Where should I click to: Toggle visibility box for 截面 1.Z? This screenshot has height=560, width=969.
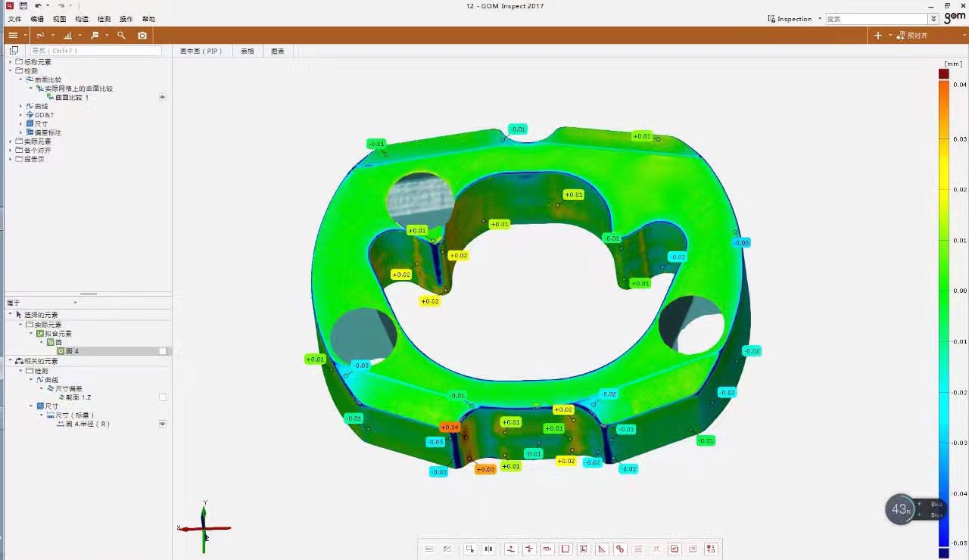tap(162, 397)
